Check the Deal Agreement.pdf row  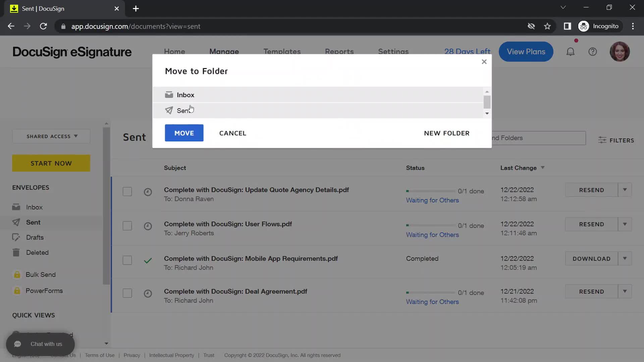[x=127, y=293]
